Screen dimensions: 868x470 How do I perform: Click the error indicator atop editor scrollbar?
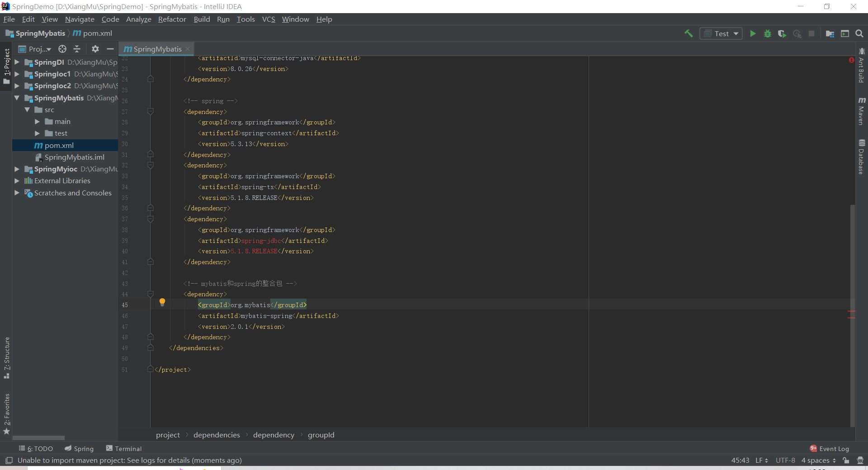(x=851, y=60)
